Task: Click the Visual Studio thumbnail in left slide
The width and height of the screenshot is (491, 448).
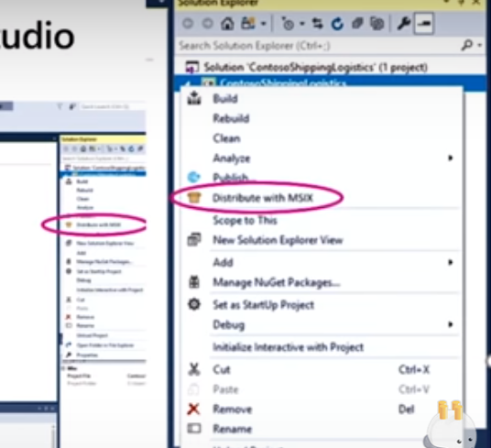Action: click(72, 274)
